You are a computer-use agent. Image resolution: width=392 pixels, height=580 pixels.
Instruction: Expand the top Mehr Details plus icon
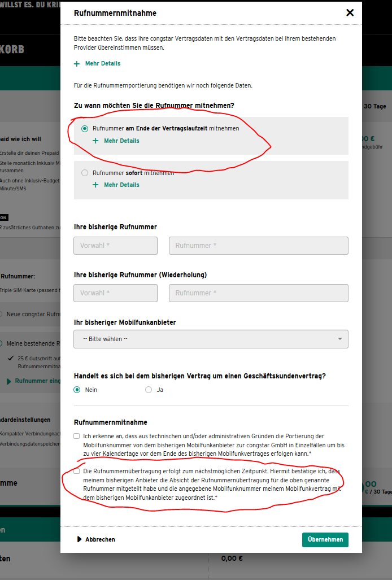pos(77,64)
